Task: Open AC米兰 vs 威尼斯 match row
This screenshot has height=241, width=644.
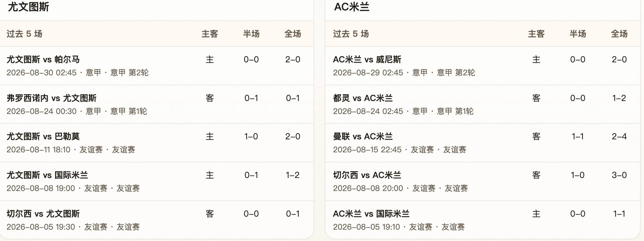Action: 483,66
